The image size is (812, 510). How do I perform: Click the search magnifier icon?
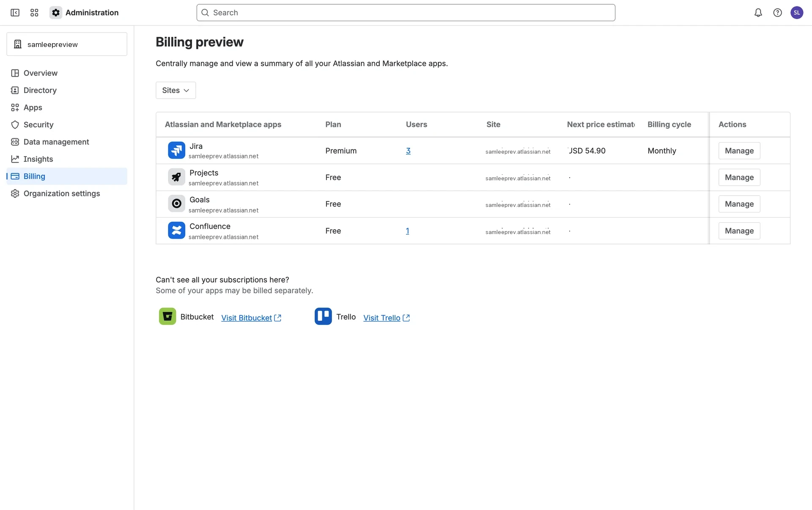205,13
